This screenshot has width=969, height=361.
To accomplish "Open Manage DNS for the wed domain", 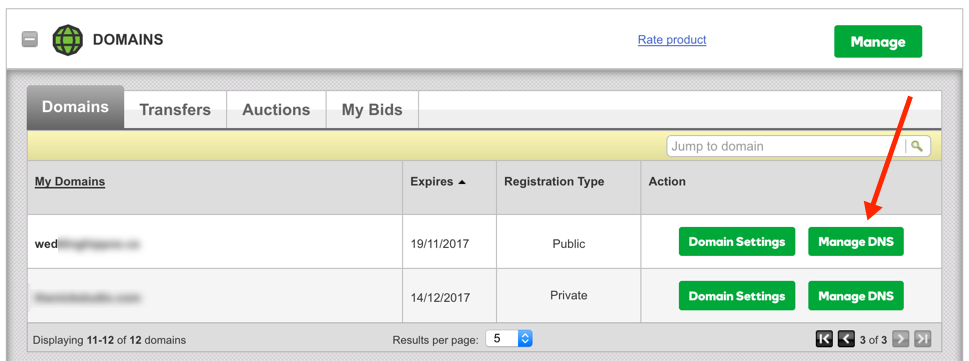I will coord(856,242).
